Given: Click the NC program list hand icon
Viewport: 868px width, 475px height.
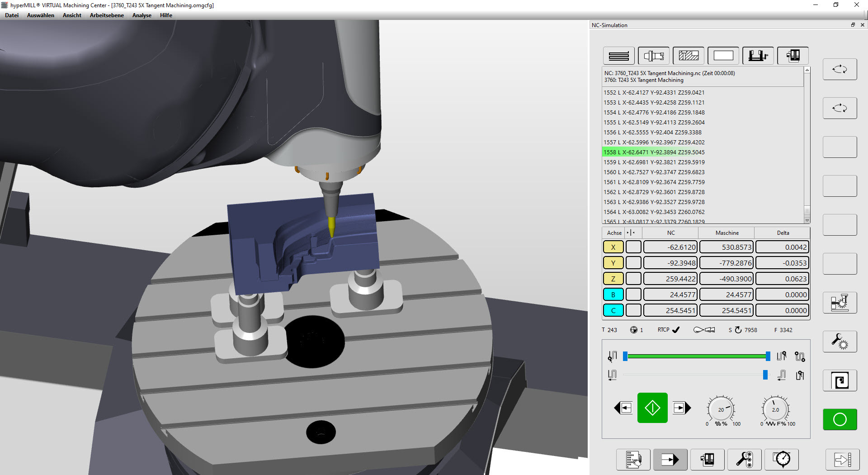Looking at the screenshot, I should point(633,460).
